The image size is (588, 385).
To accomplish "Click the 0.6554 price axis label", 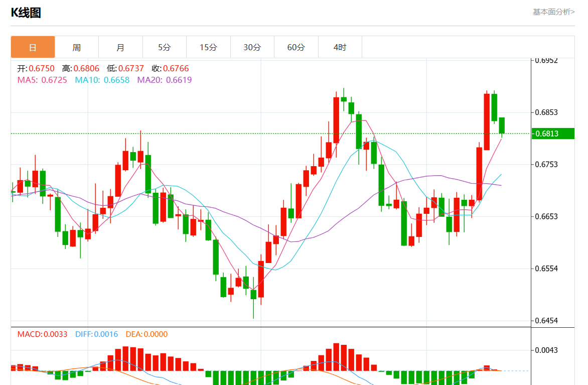I will (x=546, y=269).
